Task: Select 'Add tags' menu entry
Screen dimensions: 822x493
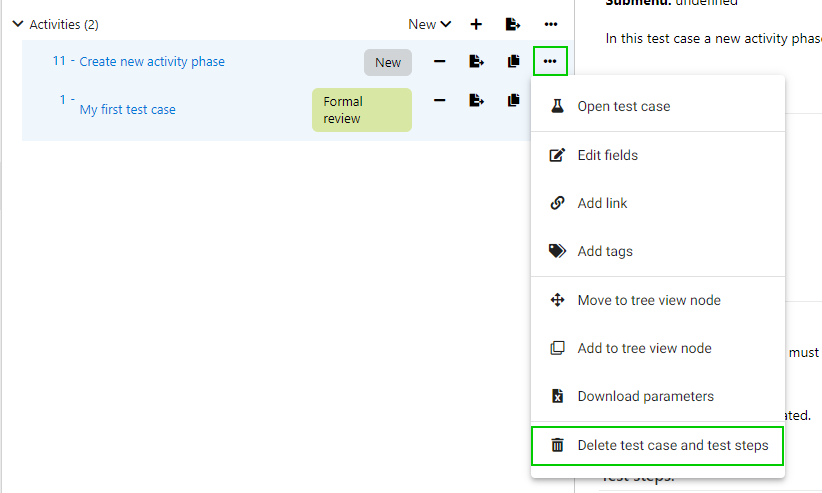Action: [605, 251]
